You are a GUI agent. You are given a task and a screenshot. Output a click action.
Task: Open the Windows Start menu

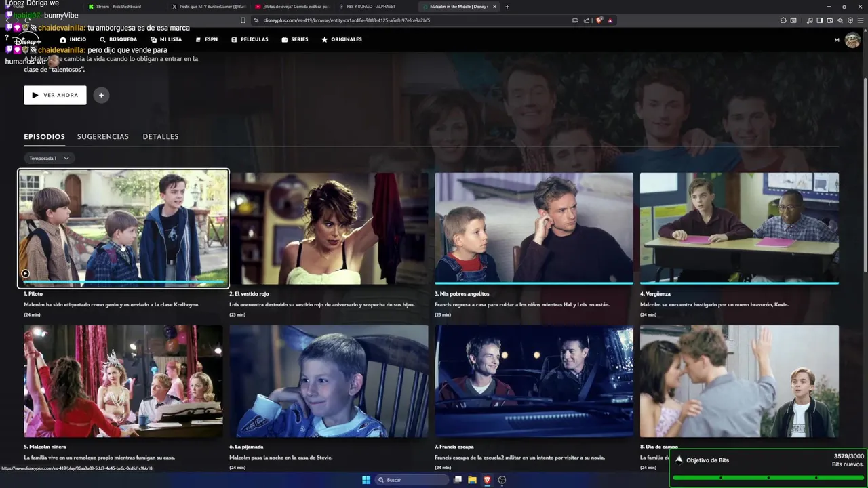pyautogui.click(x=366, y=480)
